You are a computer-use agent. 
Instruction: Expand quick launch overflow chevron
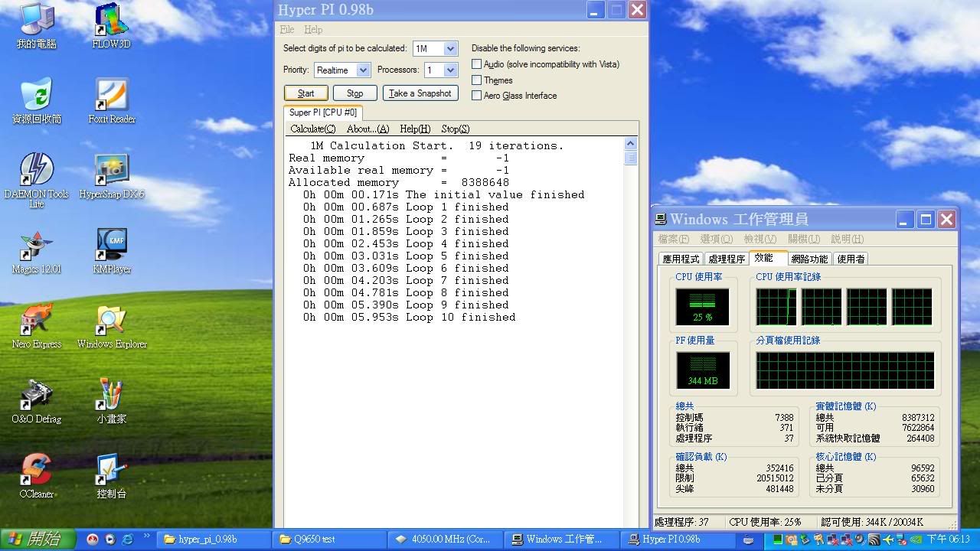tap(146, 537)
